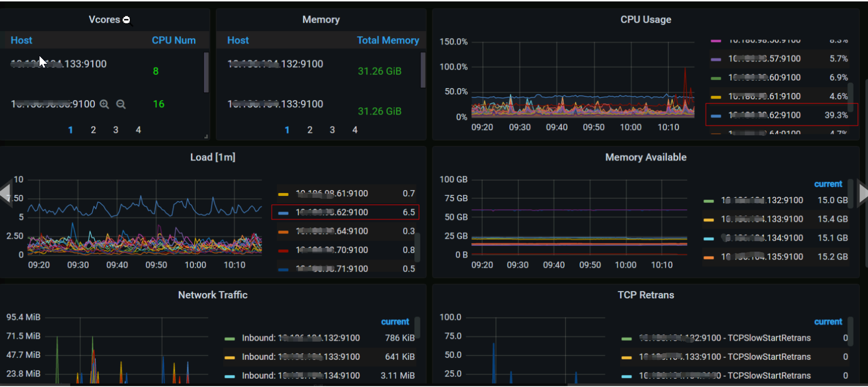Go to page 4 of Memory table
868x387 pixels.
point(355,130)
